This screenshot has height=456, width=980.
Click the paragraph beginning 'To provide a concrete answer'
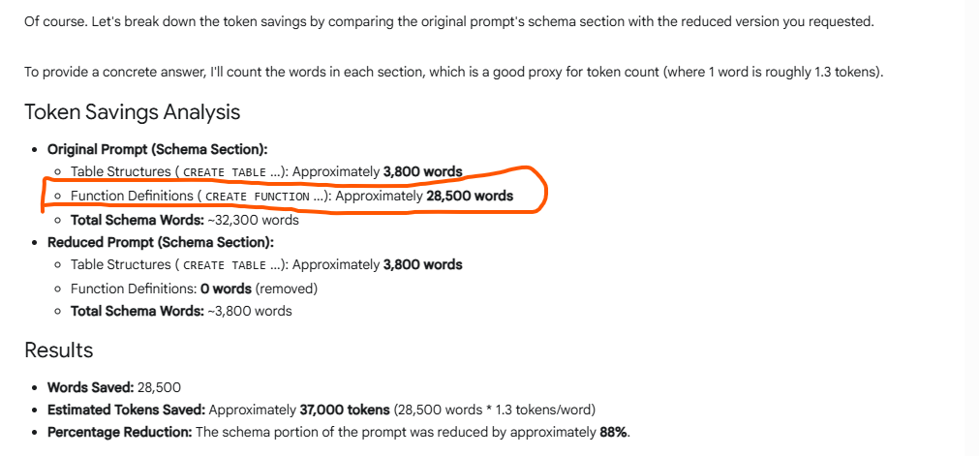pos(454,72)
